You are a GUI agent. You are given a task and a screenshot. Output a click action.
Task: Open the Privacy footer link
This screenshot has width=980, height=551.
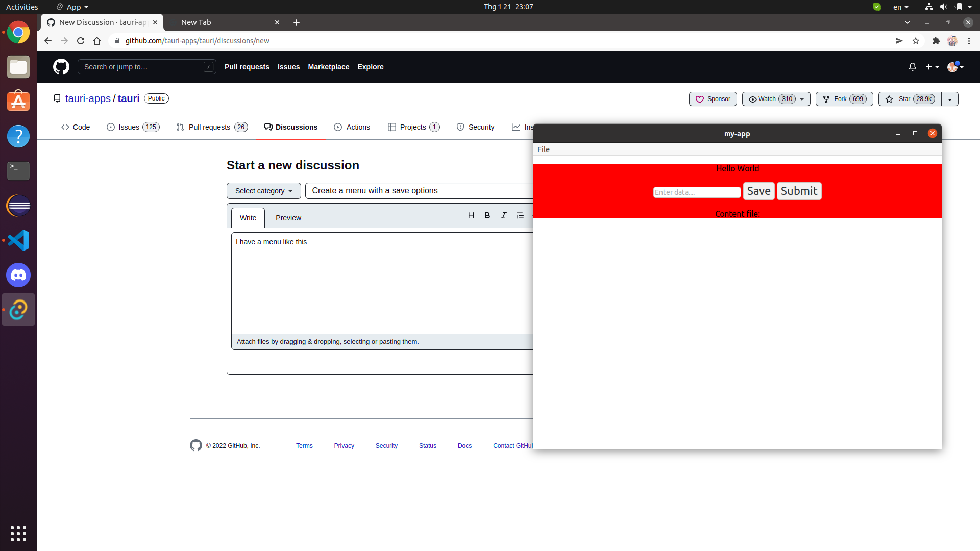tap(344, 446)
